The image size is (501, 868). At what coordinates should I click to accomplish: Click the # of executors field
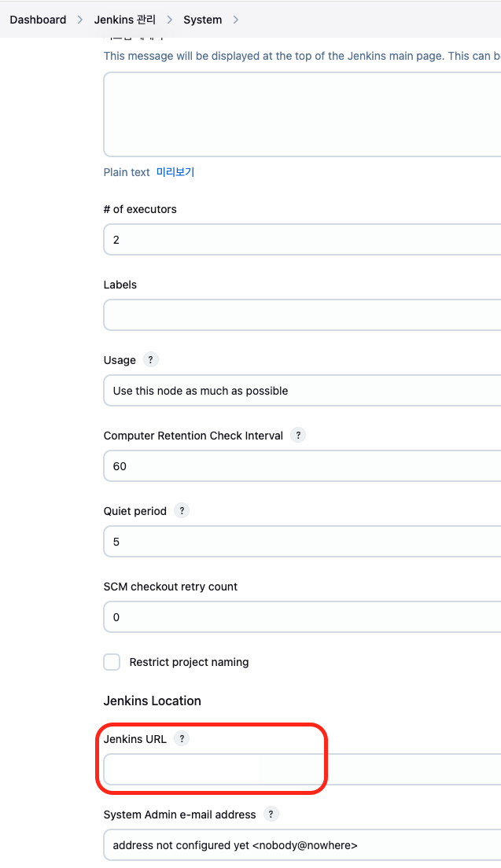[302, 240]
